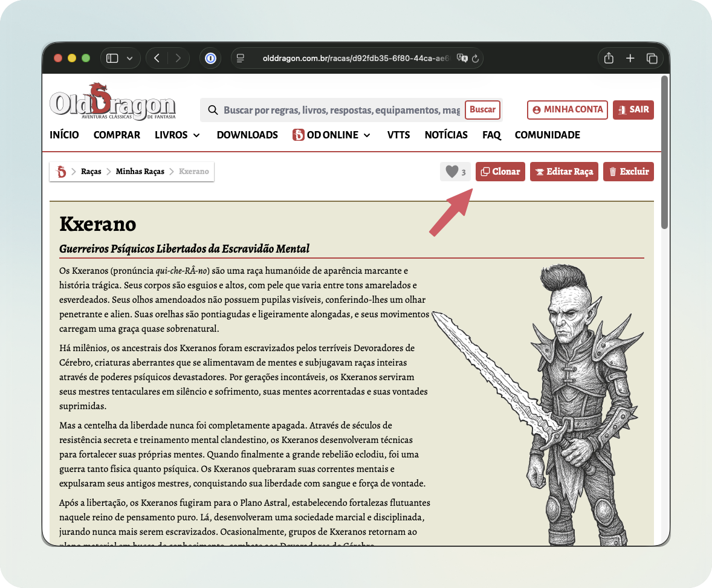712x588 pixels.
Task: Open a new tab with the plus icon
Action: [630, 58]
